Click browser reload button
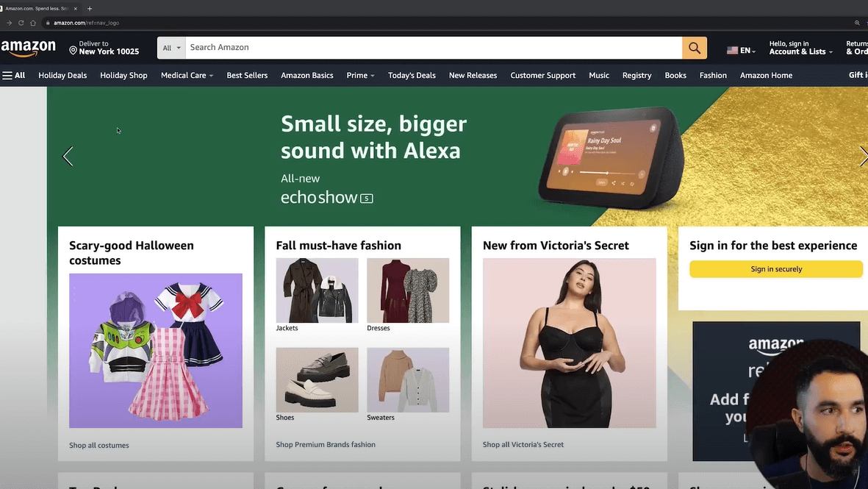Image resolution: width=868 pixels, height=489 pixels. pyautogui.click(x=21, y=23)
